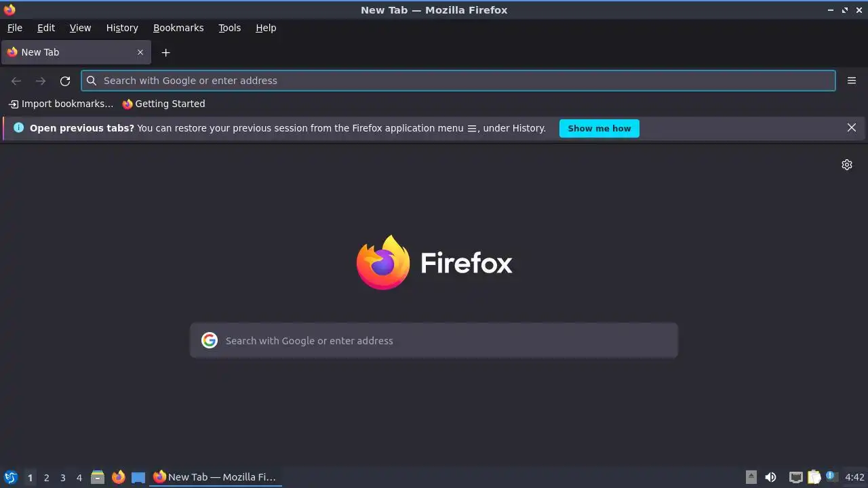The image size is (868, 488).
Task: Open the Firefox application hamburger menu
Action: tap(852, 81)
